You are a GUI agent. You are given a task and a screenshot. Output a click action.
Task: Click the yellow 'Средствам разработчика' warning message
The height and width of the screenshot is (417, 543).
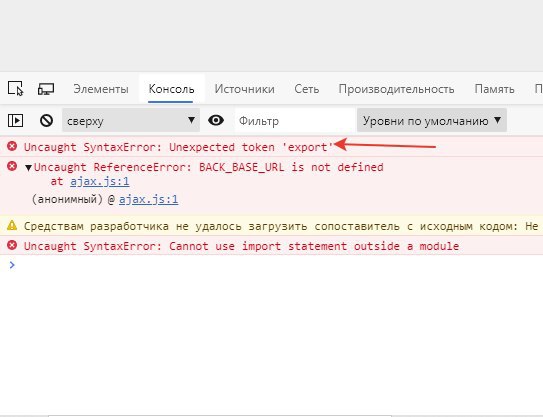[x=281, y=226]
